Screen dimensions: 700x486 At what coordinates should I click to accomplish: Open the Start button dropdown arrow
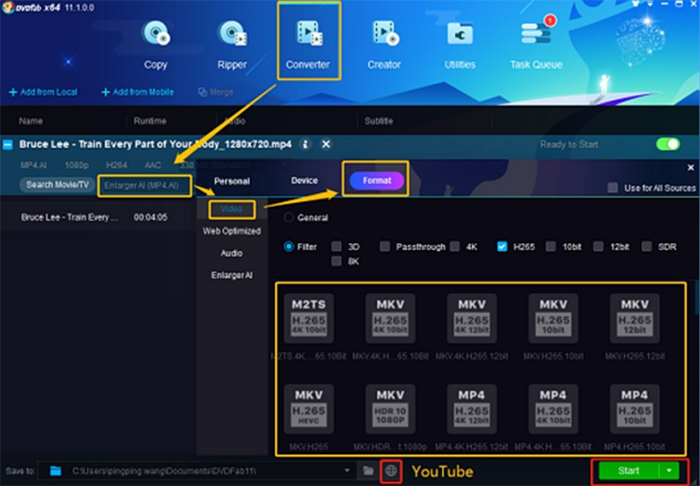tap(669, 470)
